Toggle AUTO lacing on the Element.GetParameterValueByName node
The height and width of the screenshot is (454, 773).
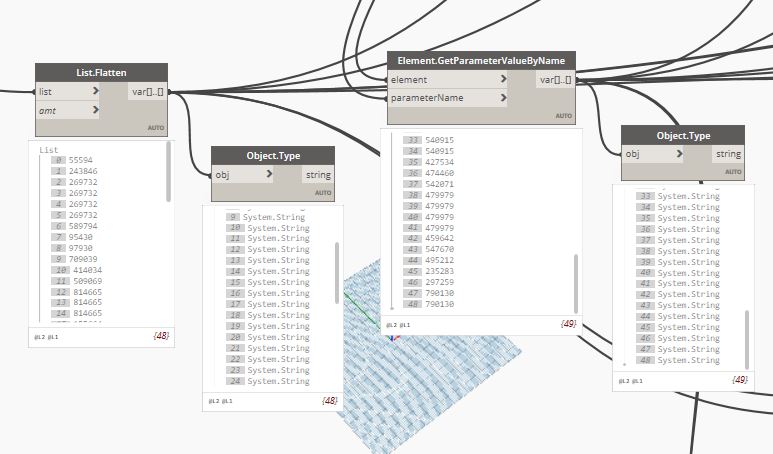[x=563, y=116]
